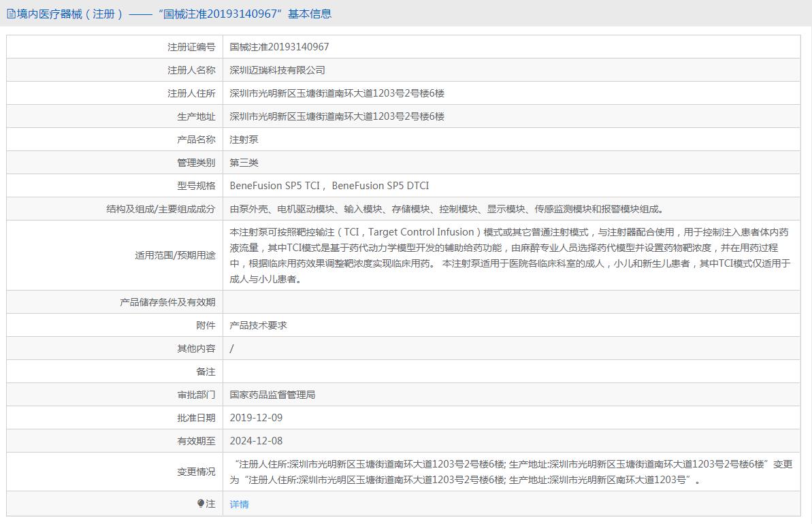Click the document icon before 境内医疗器械 title
The height and width of the screenshot is (524, 812).
coord(11,14)
